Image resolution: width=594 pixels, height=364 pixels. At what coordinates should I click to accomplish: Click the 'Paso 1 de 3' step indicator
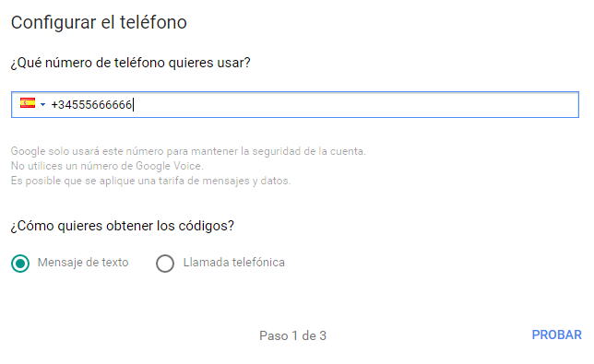pos(292,335)
